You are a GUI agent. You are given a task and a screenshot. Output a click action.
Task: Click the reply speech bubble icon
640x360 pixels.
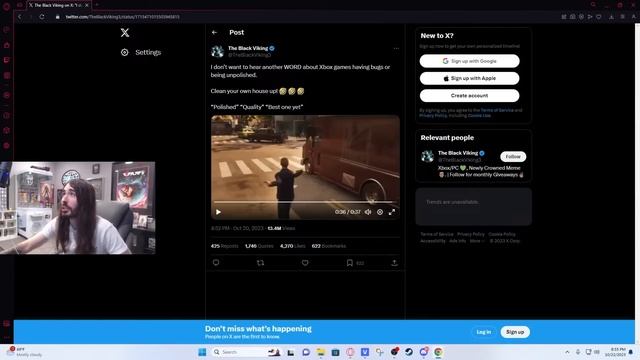click(216, 263)
